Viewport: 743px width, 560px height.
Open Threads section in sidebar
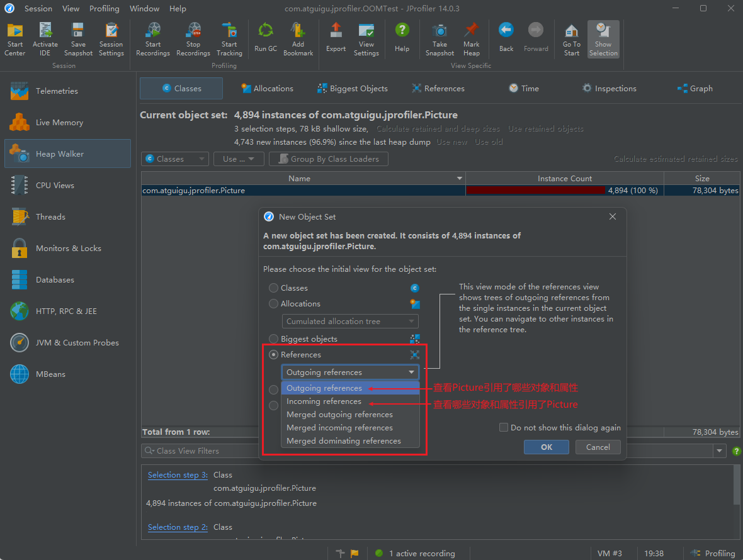67,217
